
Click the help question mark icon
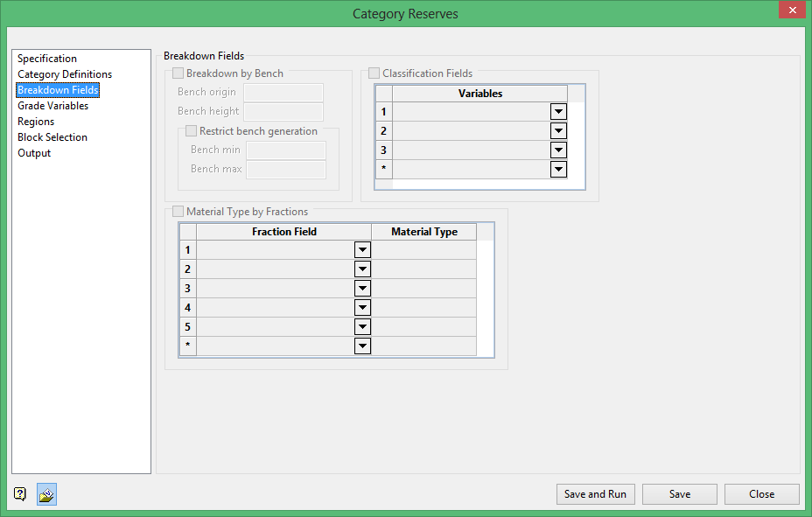[x=20, y=494]
